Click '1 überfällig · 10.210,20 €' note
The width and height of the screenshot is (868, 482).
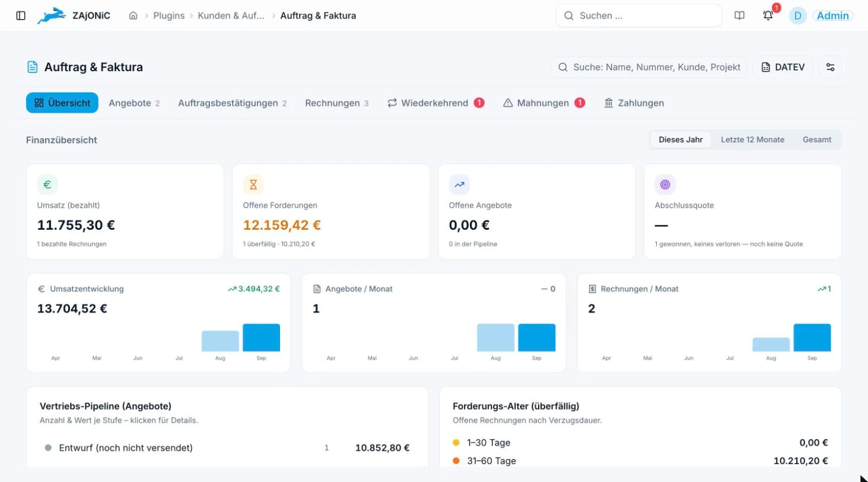point(279,244)
